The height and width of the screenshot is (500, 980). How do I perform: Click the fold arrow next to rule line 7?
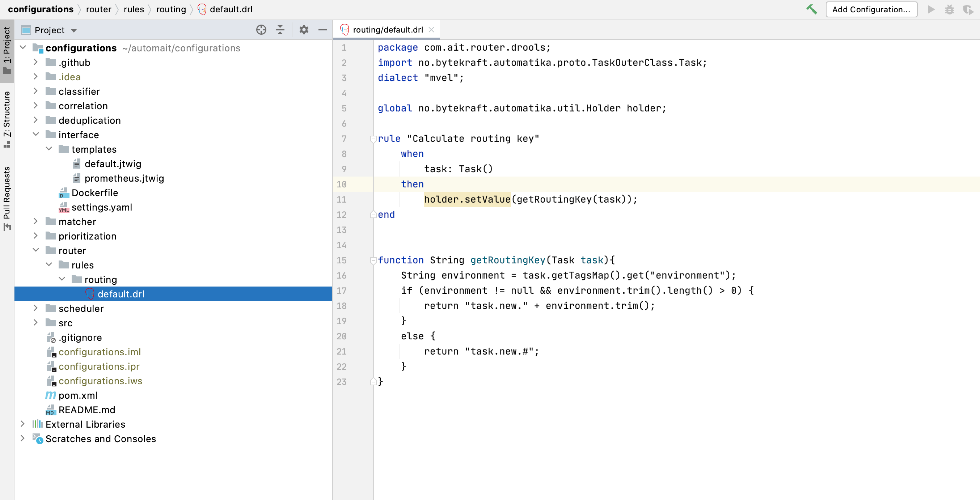tap(373, 139)
